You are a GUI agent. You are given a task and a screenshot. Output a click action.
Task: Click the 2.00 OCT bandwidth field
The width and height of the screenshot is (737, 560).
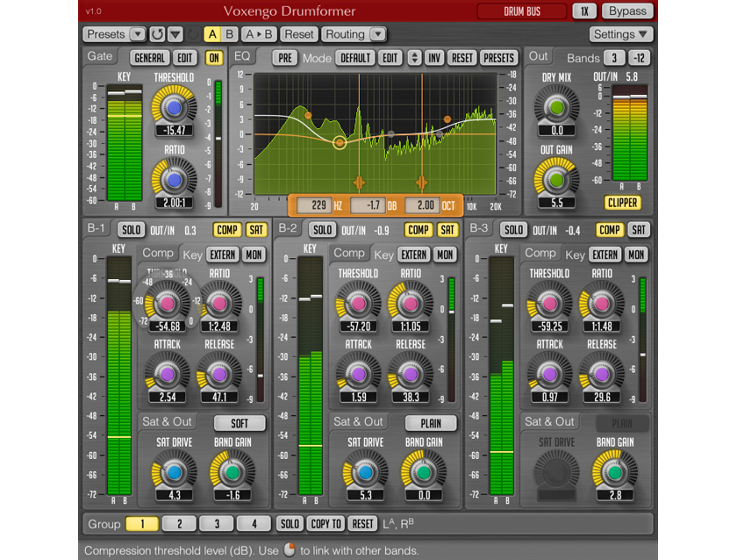click(x=422, y=205)
